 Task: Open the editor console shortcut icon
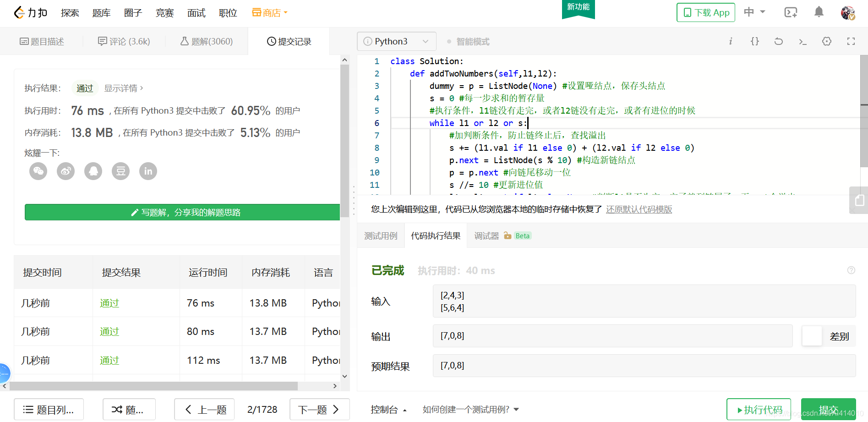tap(802, 41)
